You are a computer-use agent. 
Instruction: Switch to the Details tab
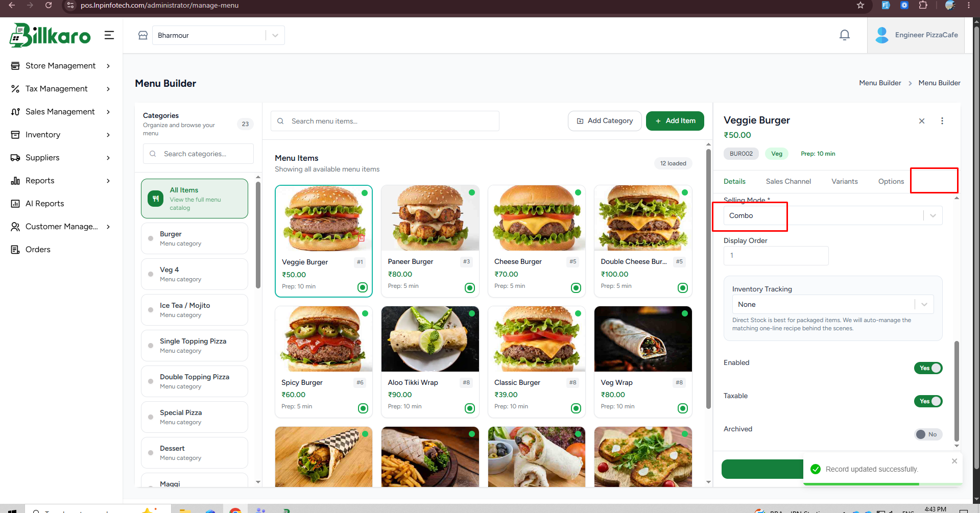coord(734,181)
